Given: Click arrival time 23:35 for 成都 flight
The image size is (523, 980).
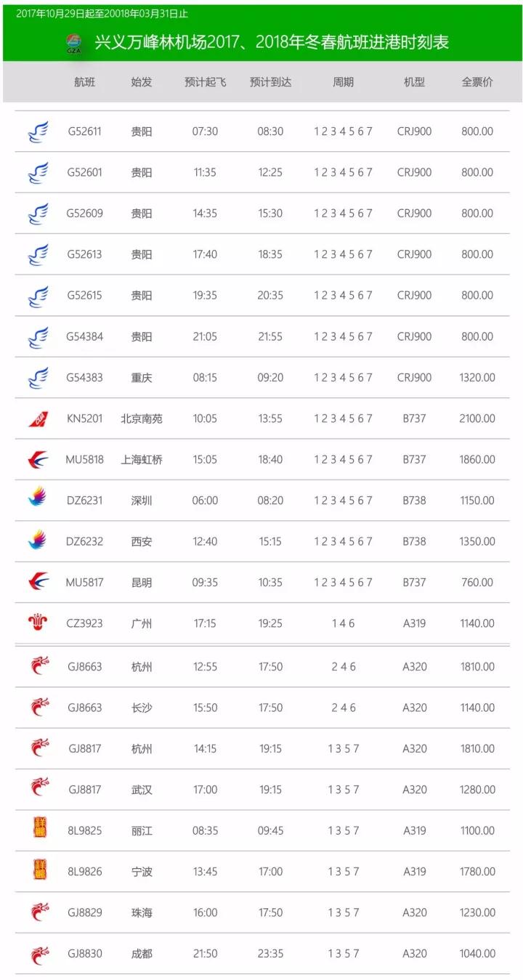Looking at the screenshot, I should [270, 954].
